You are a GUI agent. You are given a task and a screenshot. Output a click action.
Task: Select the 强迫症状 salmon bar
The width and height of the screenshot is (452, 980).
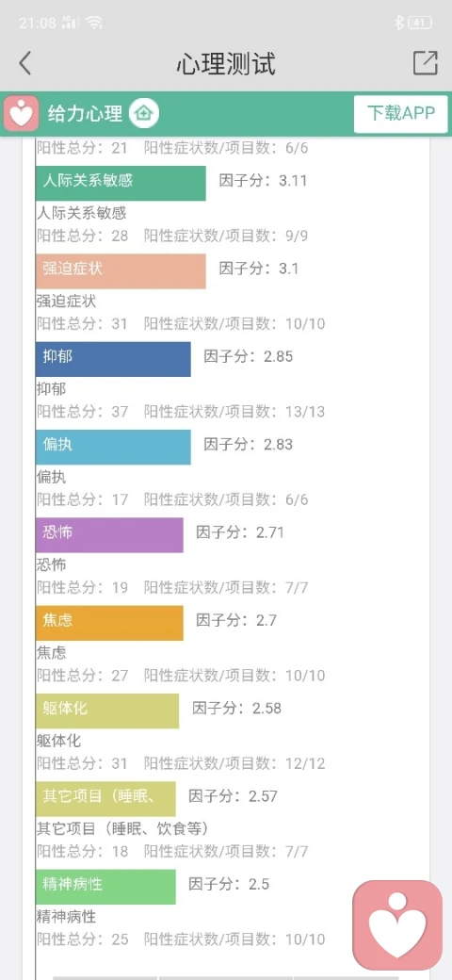coord(121,271)
